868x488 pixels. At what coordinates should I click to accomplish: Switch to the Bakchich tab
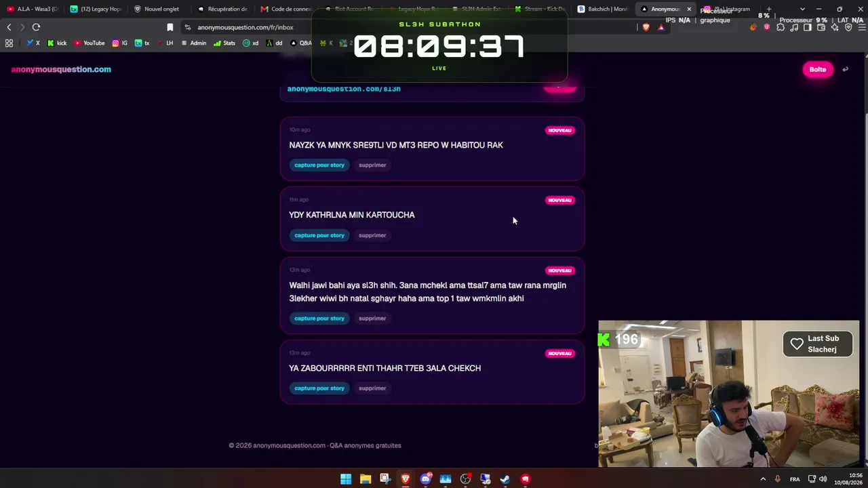[604, 9]
